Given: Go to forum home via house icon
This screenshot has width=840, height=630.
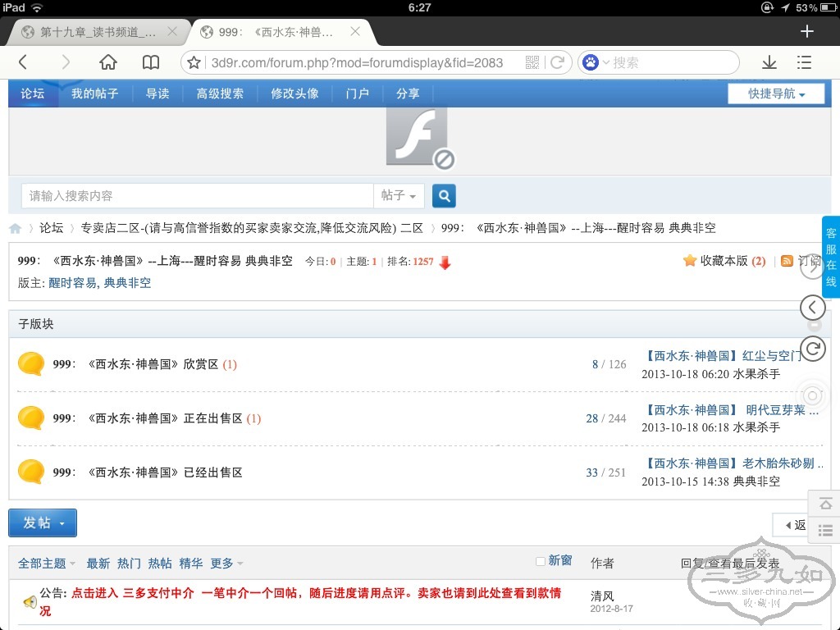Looking at the screenshot, I should tap(15, 229).
